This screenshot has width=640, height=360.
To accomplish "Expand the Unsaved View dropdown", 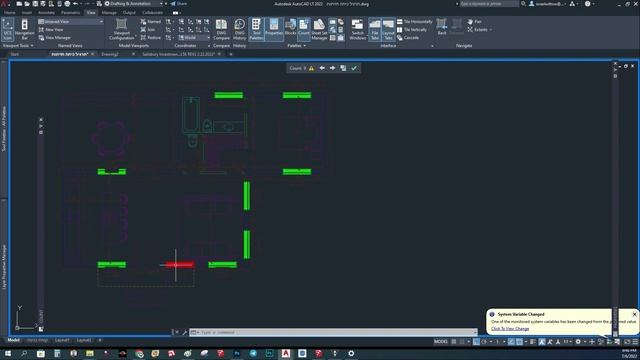I will [70, 21].
